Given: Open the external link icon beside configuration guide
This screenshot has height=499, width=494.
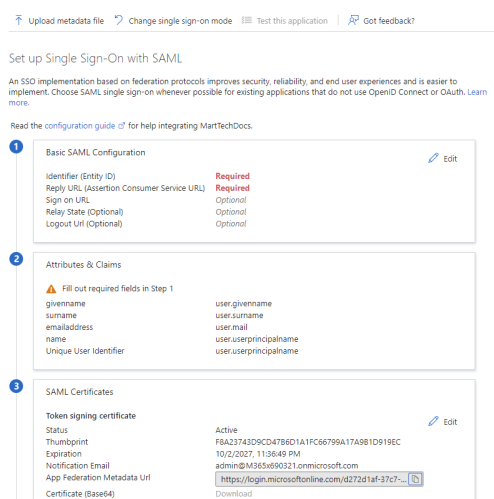Looking at the screenshot, I should pyautogui.click(x=122, y=126).
